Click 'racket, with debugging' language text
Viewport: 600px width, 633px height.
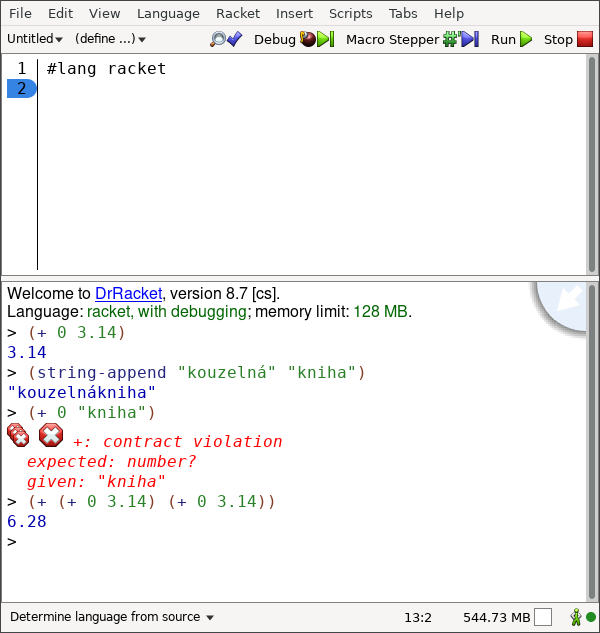(x=166, y=312)
